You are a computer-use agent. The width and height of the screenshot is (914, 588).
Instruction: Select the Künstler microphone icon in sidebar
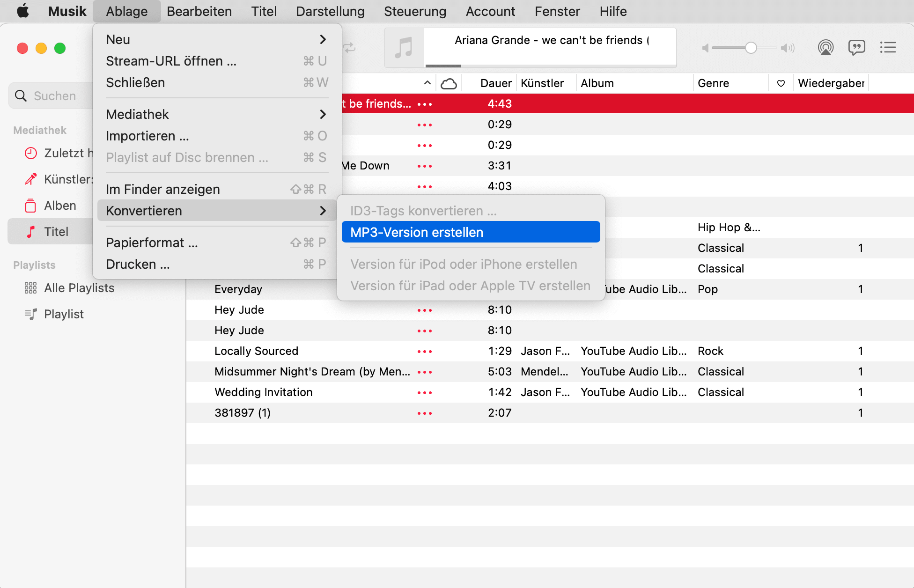pyautogui.click(x=30, y=179)
